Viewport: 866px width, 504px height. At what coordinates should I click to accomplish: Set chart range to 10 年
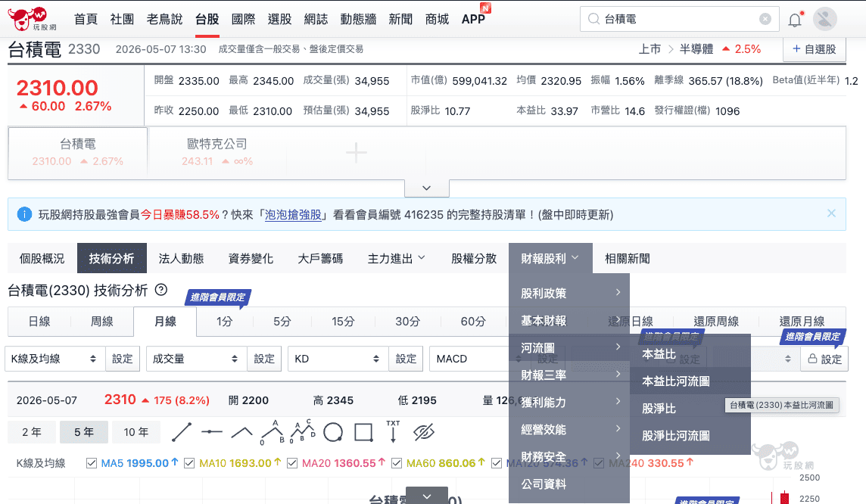[x=136, y=432]
